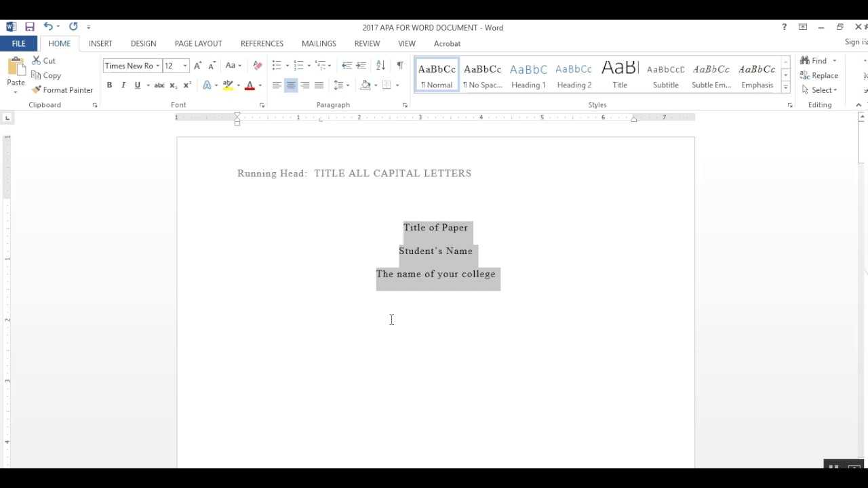
Task: Open the font name dropdown
Action: click(x=158, y=66)
